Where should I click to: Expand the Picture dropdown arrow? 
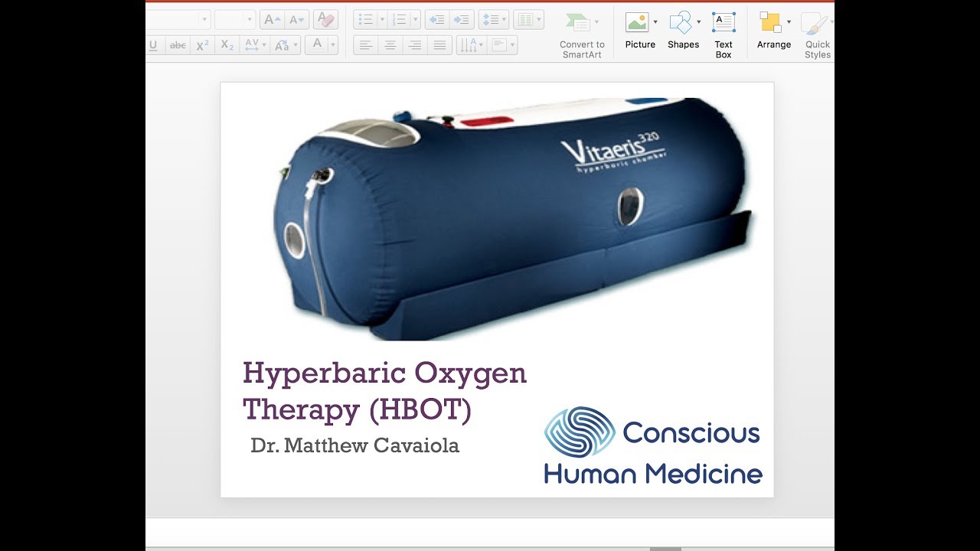click(x=655, y=22)
